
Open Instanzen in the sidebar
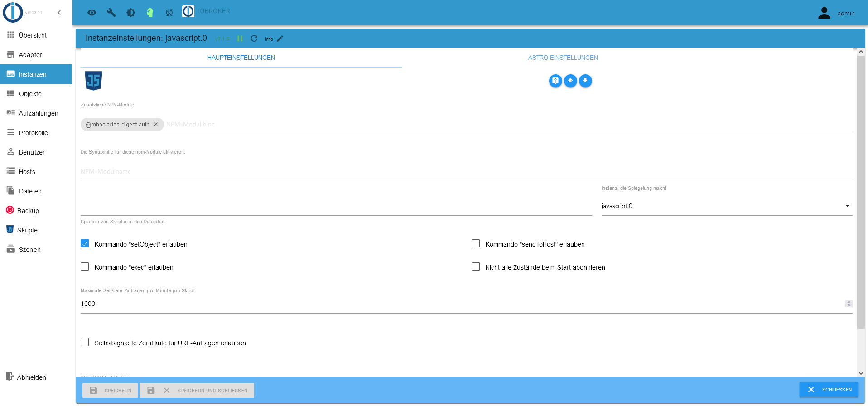(36, 74)
